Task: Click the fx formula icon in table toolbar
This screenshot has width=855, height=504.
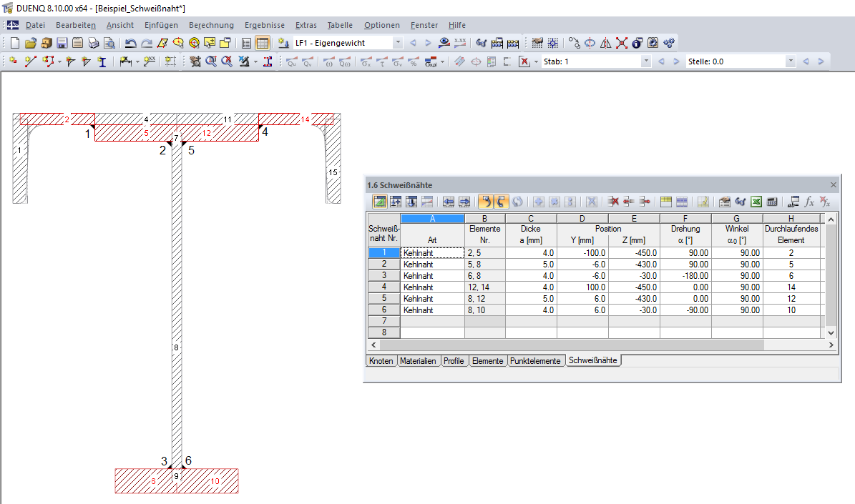Action: pos(809,202)
